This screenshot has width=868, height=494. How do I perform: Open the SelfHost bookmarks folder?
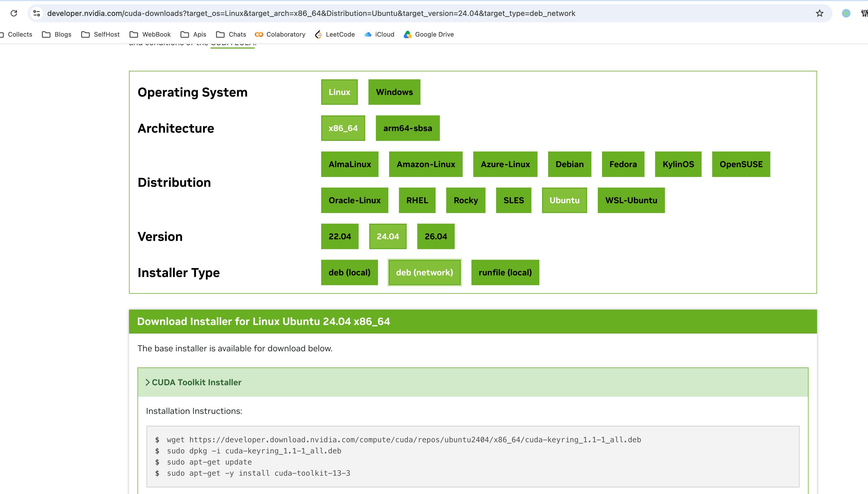(x=101, y=34)
